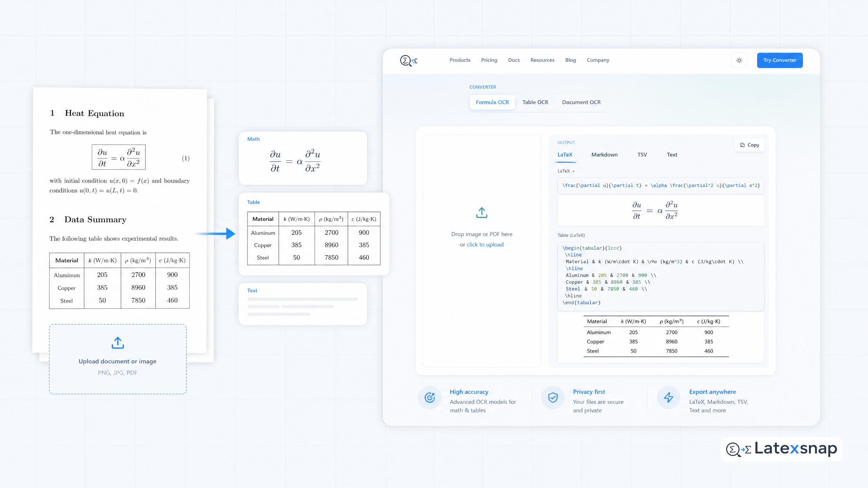Open the Resources menu
Image resolution: width=868 pixels, height=488 pixels.
(x=542, y=60)
